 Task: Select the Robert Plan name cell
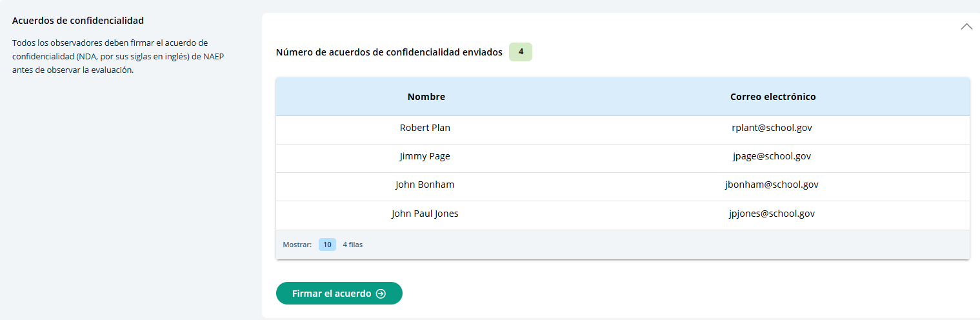[425, 128]
